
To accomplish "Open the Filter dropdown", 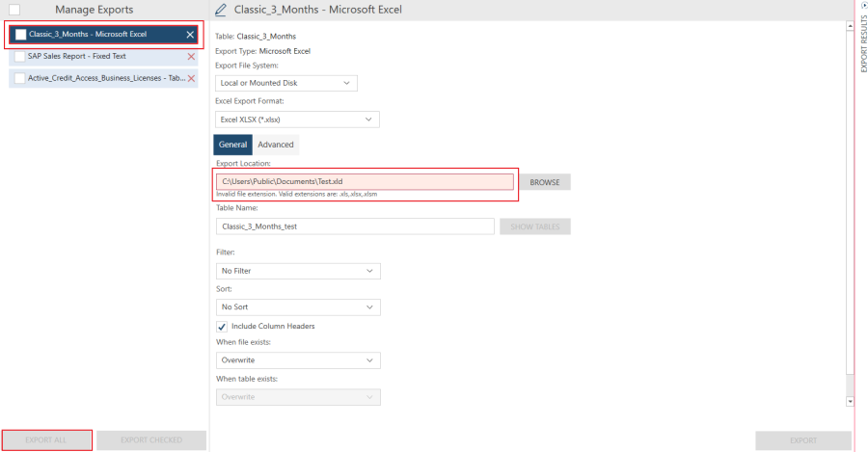I will [x=297, y=271].
